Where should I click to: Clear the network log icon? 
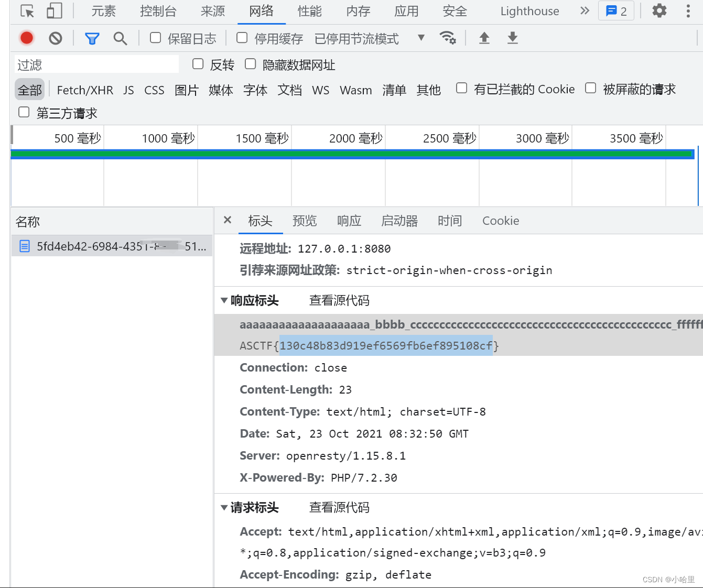(x=56, y=38)
